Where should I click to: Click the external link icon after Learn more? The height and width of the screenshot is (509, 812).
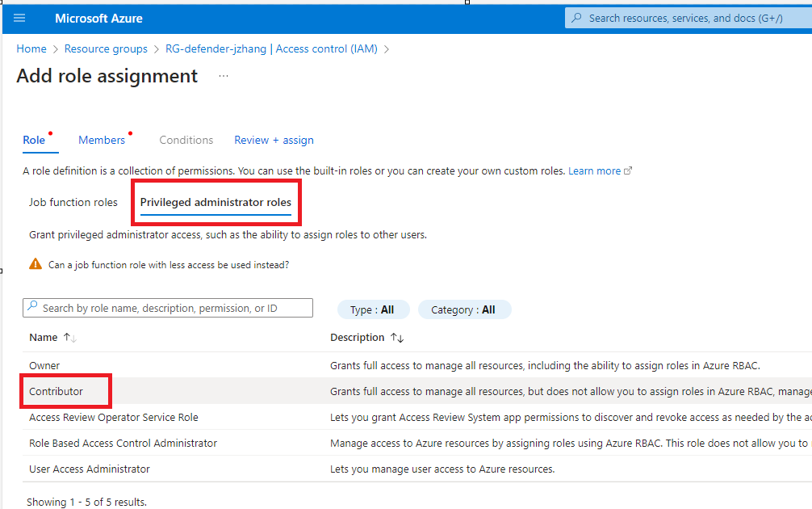pyautogui.click(x=629, y=171)
